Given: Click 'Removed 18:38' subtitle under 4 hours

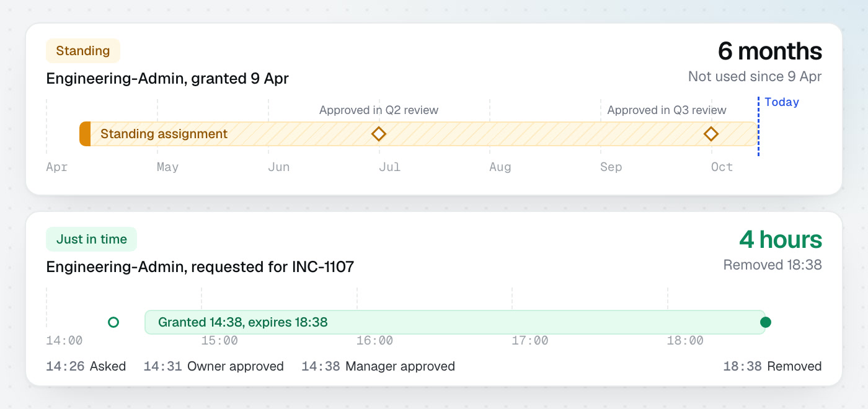Looking at the screenshot, I should coord(773,265).
